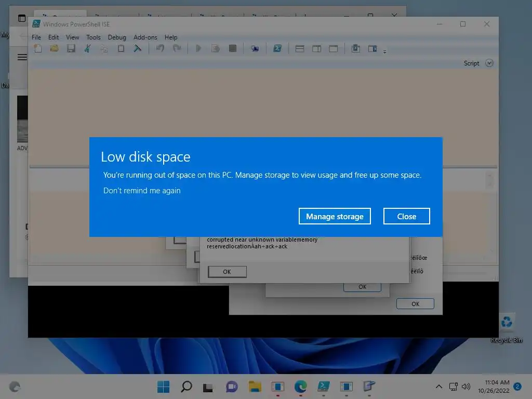Viewport: 532px width, 399px height.
Task: Click the Copy icon in the toolbar
Action: pos(104,48)
